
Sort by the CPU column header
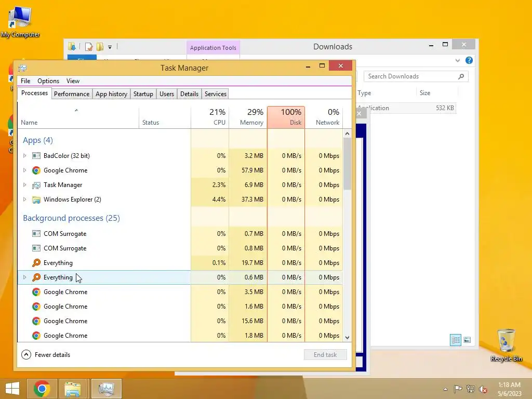tap(210, 117)
